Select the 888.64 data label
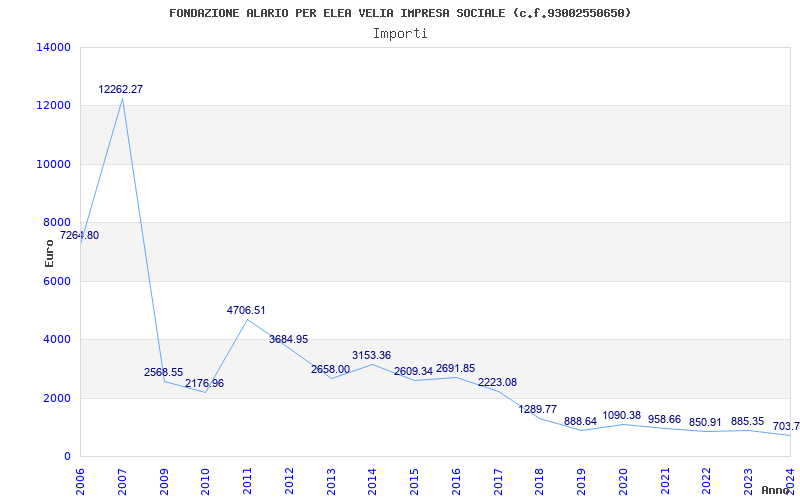800x500 pixels. point(580,421)
